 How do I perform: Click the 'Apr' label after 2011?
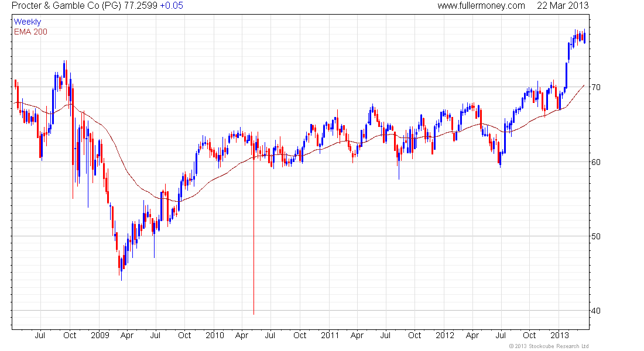click(x=357, y=335)
